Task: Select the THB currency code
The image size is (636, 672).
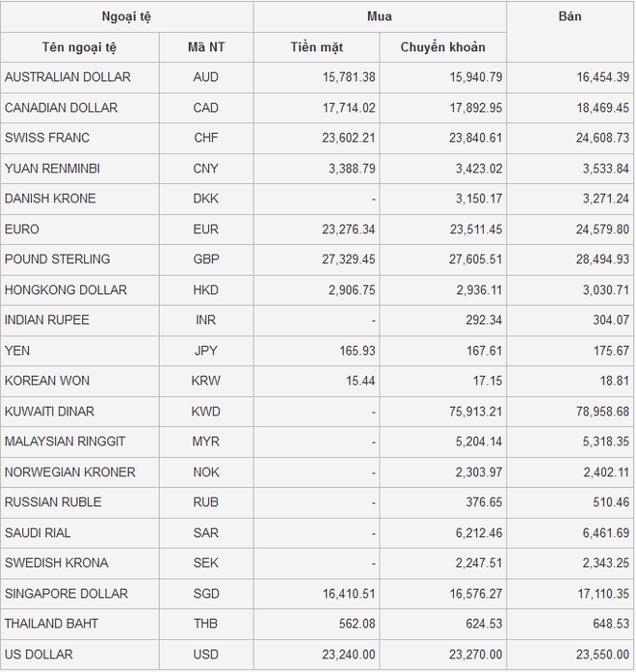Action: pyautogui.click(x=206, y=624)
